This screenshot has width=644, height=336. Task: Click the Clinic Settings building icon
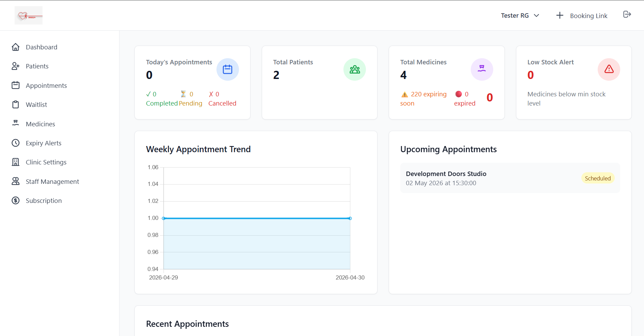click(16, 162)
